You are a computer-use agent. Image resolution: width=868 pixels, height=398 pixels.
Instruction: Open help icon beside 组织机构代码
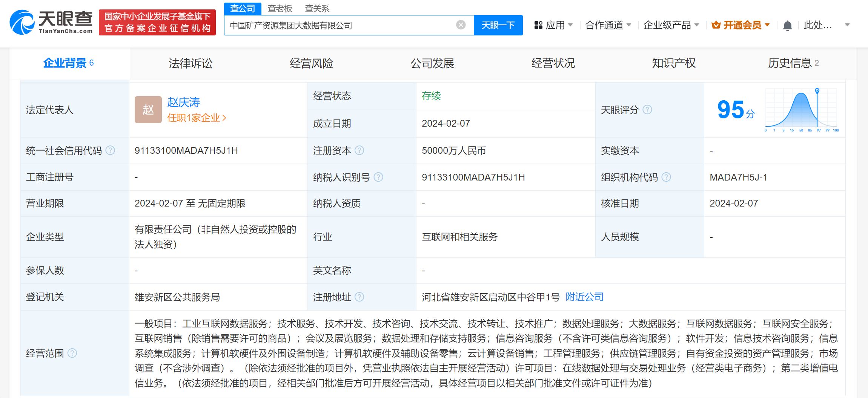(666, 177)
